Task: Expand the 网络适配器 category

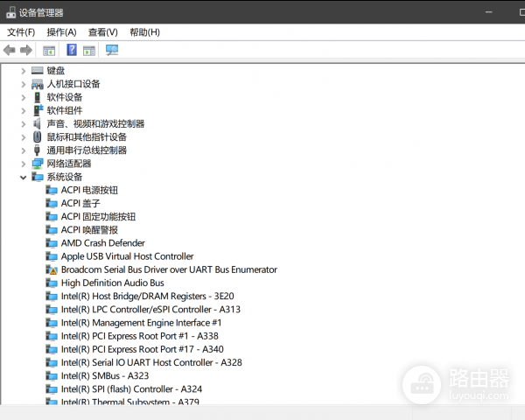Action: 23,164
